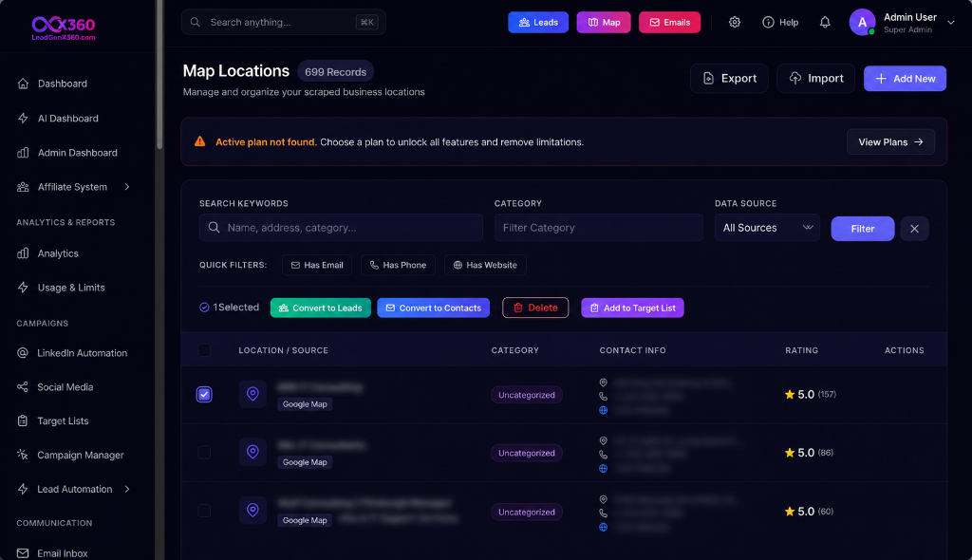Click the Add New button

905,79
